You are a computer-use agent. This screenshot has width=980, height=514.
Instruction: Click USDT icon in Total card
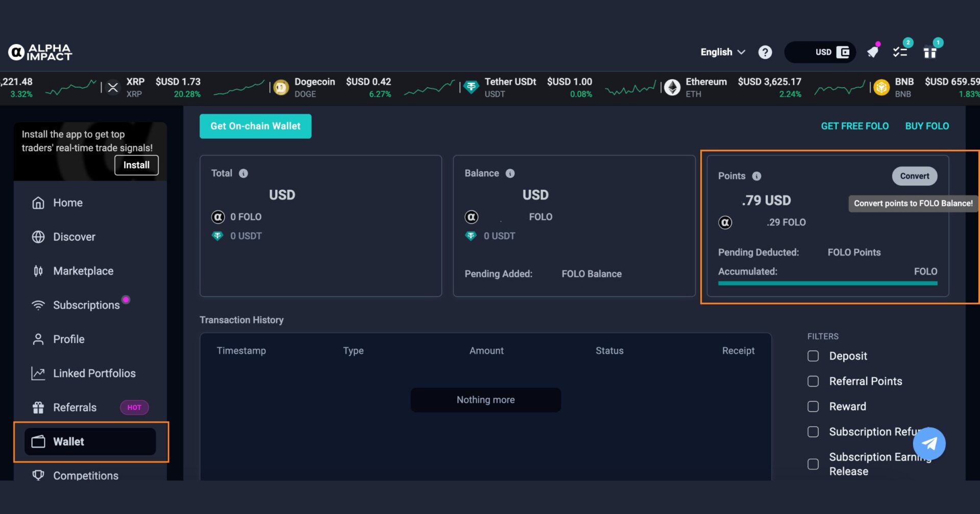pyautogui.click(x=217, y=236)
